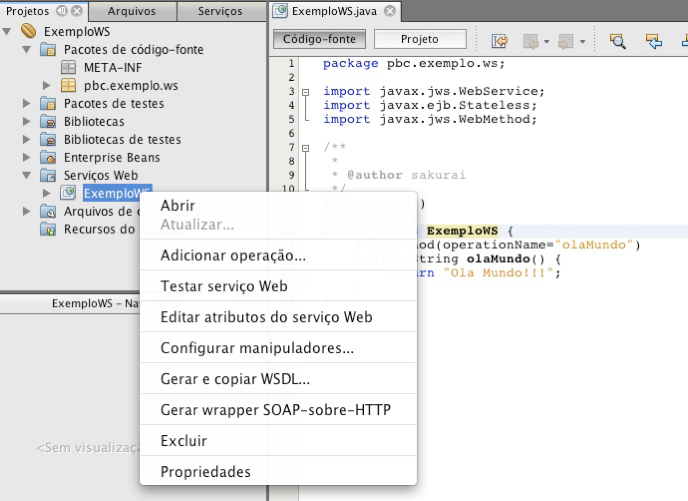The image size is (688, 501).
Task: Click the navigate forward toolbar icon
Action: [x=566, y=42]
